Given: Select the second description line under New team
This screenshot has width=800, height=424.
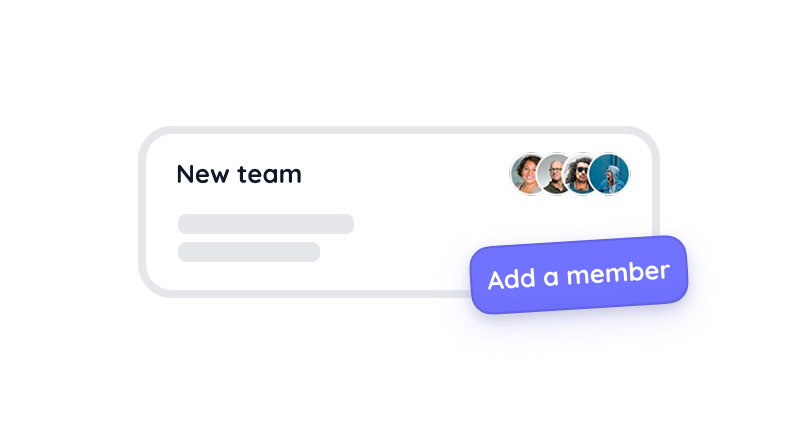Looking at the screenshot, I should point(249,252).
